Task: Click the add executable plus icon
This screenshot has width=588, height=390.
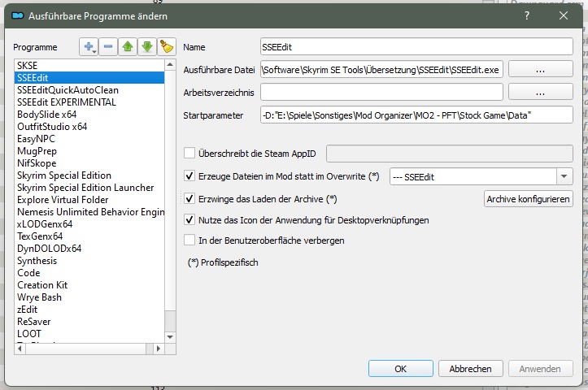Action: pos(88,47)
